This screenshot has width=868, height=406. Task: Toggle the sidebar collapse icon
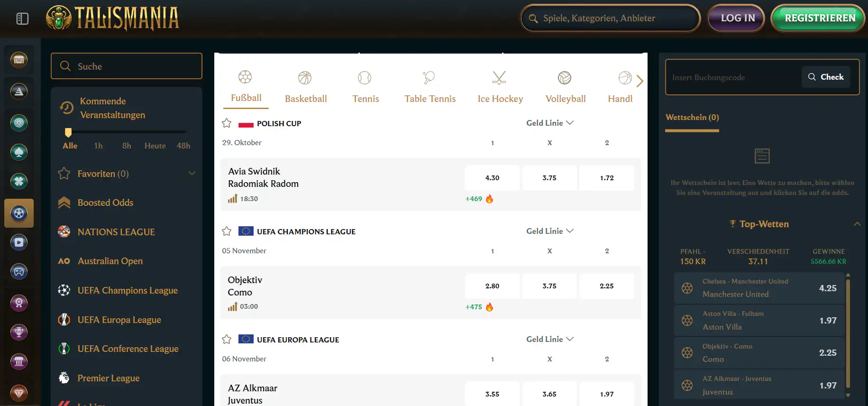tap(22, 18)
